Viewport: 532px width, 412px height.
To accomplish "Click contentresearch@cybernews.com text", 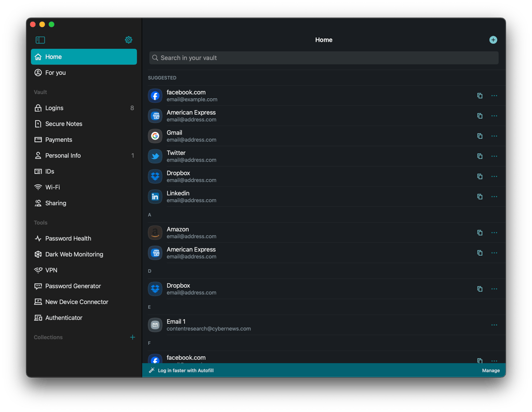I will point(209,328).
